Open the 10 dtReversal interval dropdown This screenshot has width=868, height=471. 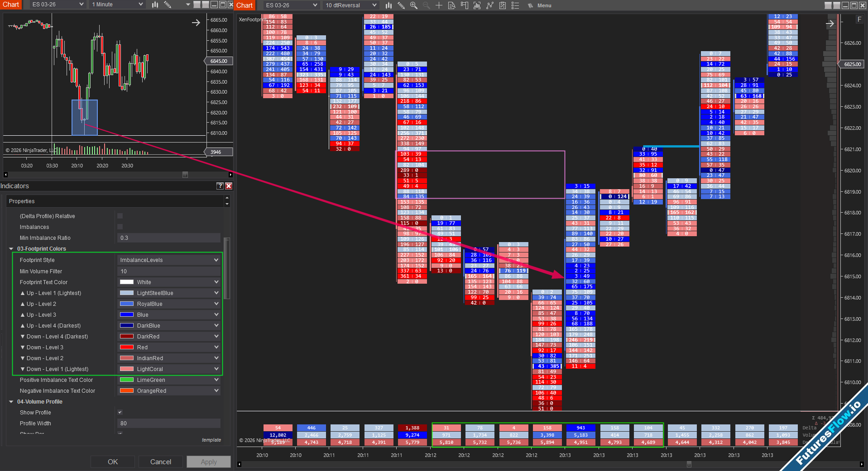coord(351,5)
